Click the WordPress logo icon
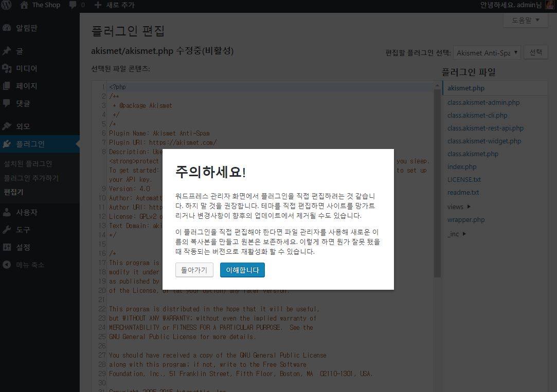Screen dimensions: 557x392 [6, 5]
